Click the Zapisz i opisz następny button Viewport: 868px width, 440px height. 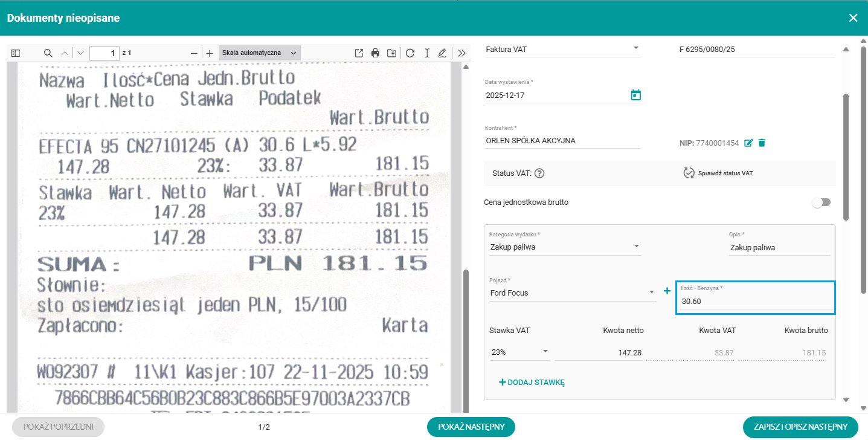tap(800, 427)
